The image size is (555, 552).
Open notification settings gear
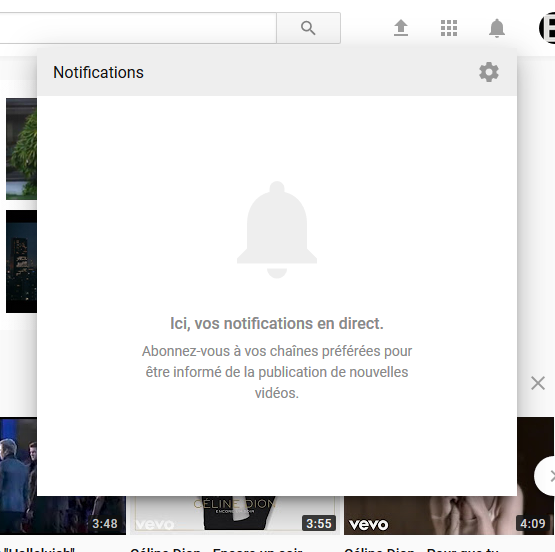point(489,72)
